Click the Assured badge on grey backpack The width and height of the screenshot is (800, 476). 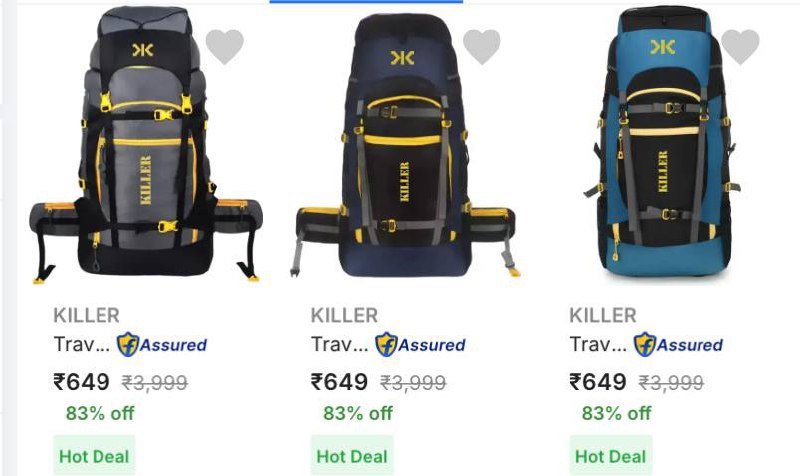(162, 345)
